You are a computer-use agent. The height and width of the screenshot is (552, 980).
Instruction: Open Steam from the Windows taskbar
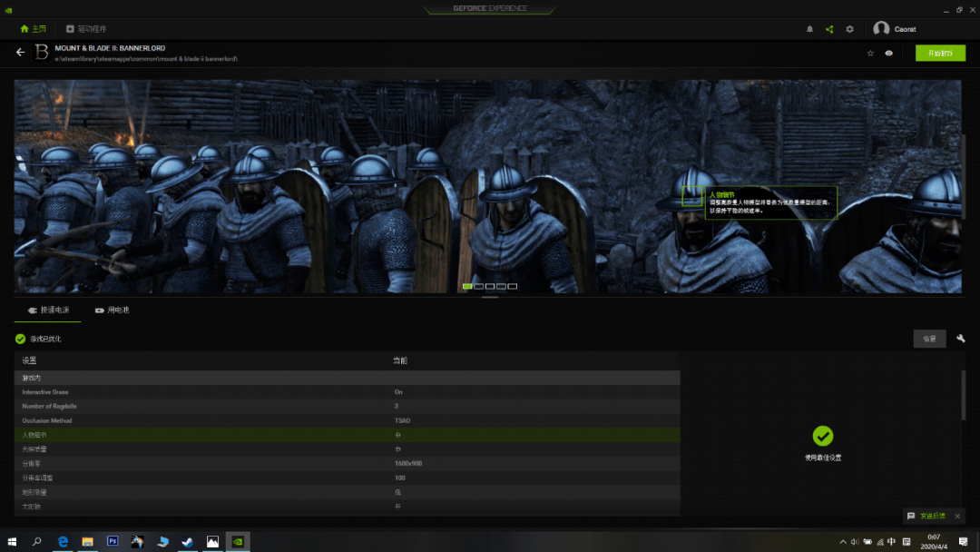click(x=187, y=541)
